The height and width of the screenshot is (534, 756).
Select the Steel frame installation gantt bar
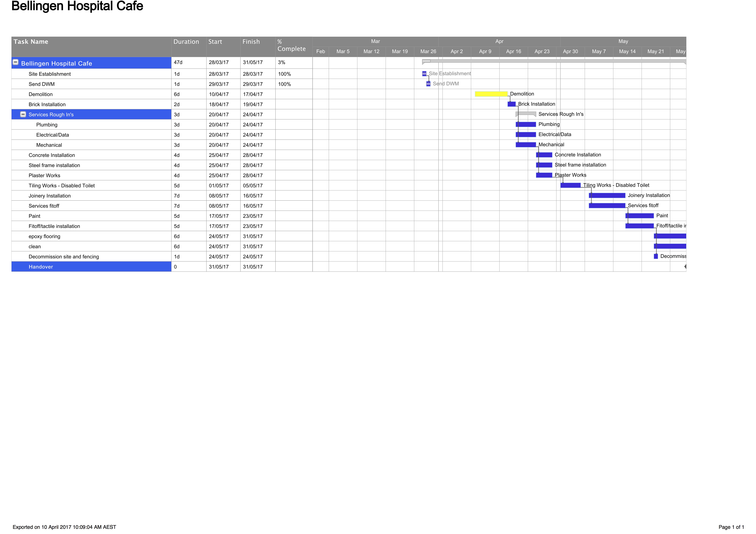click(544, 165)
